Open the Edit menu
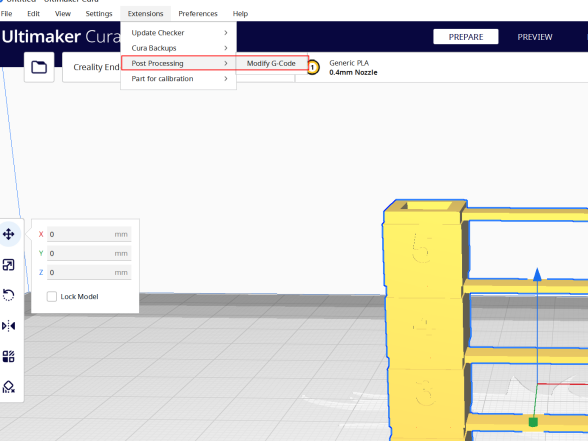 pos(33,14)
